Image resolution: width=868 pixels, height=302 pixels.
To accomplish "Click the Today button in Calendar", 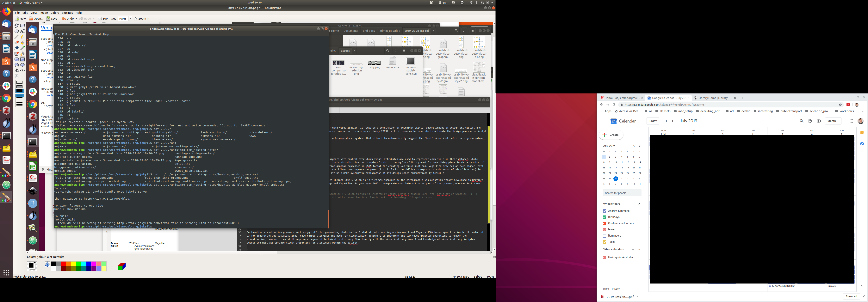I will click(x=653, y=121).
